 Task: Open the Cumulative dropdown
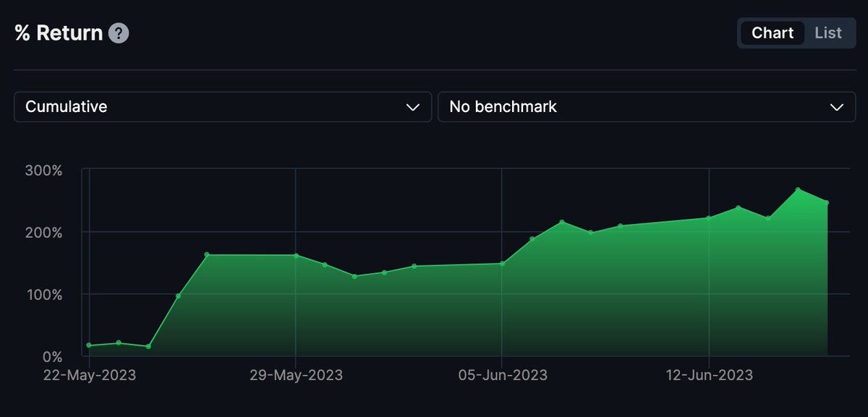223,107
